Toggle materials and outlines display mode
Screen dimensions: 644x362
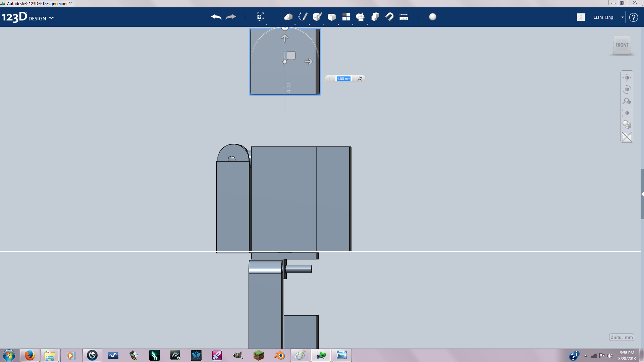[x=627, y=125]
